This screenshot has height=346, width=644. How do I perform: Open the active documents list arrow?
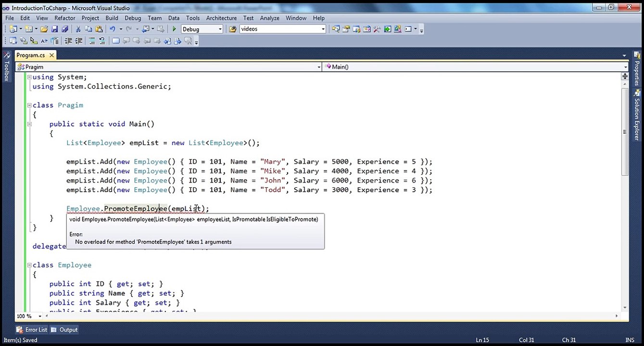coord(624,56)
